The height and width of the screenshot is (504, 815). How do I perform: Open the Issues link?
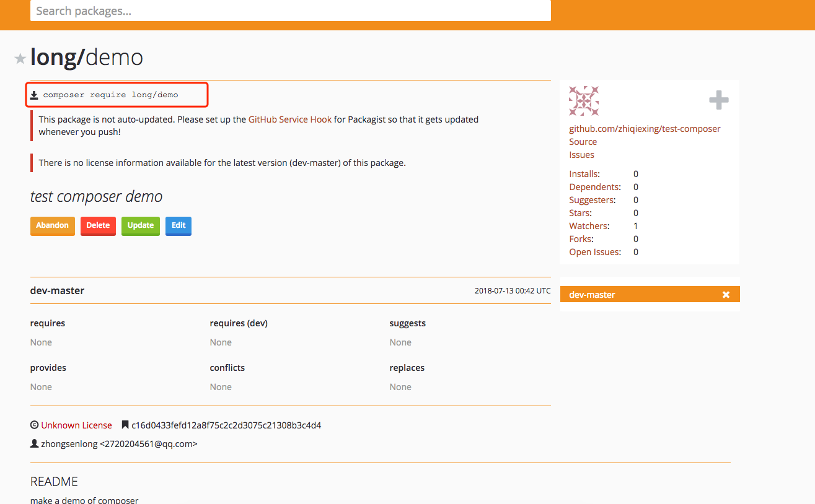point(581,155)
